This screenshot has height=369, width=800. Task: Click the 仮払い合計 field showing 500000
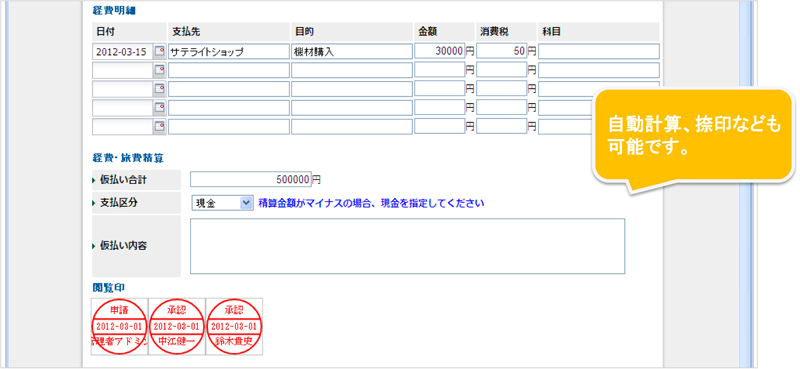(x=251, y=180)
